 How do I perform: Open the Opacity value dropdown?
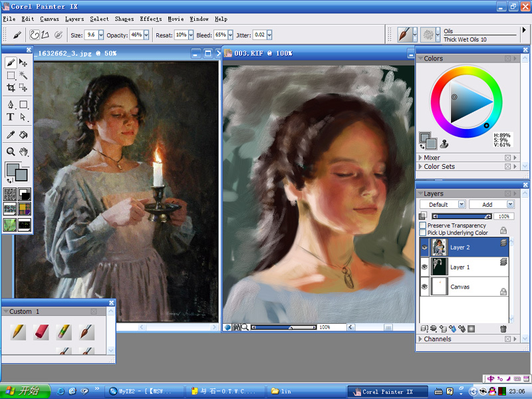coord(146,35)
